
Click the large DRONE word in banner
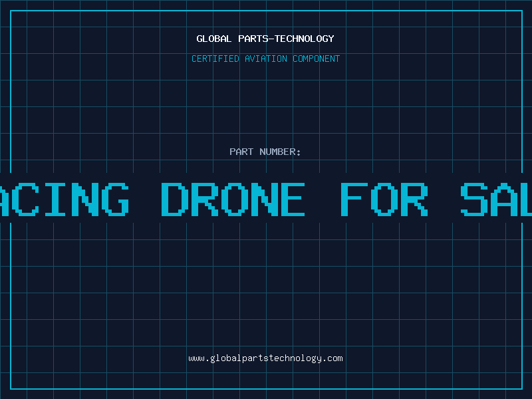[x=233, y=199]
